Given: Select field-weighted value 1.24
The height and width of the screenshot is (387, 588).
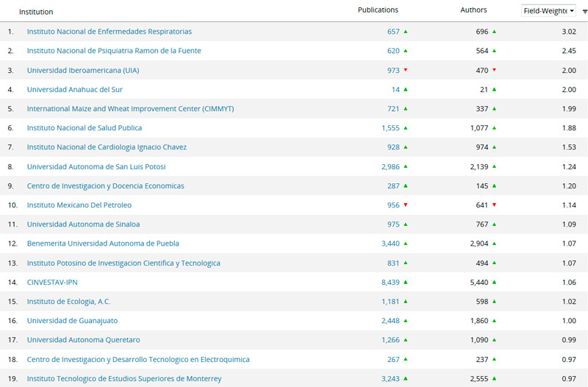Looking at the screenshot, I should (569, 167).
